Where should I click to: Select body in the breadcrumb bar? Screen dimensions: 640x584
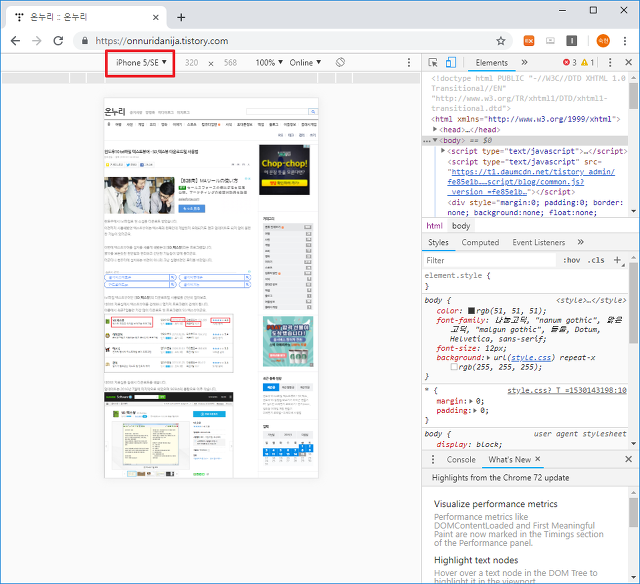click(461, 226)
